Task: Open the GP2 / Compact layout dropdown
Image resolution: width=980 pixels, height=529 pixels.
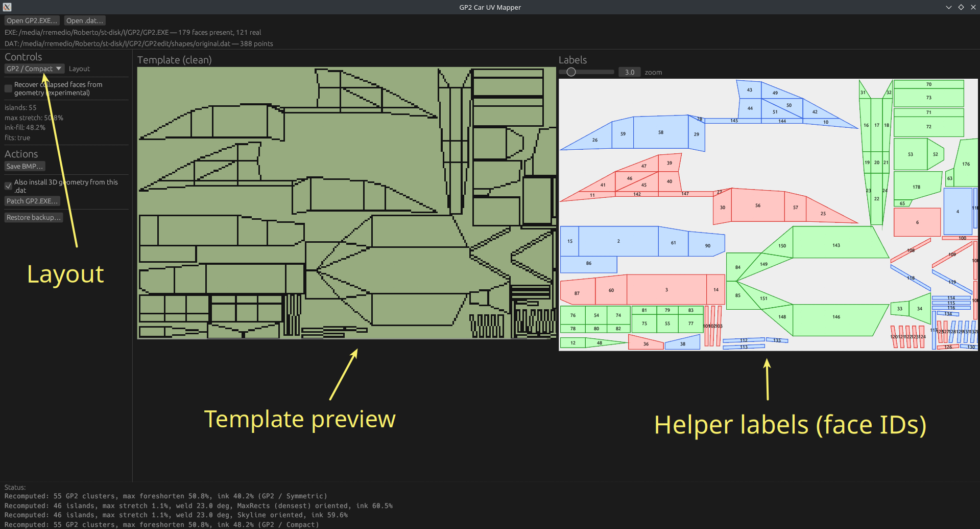Action: 34,68
